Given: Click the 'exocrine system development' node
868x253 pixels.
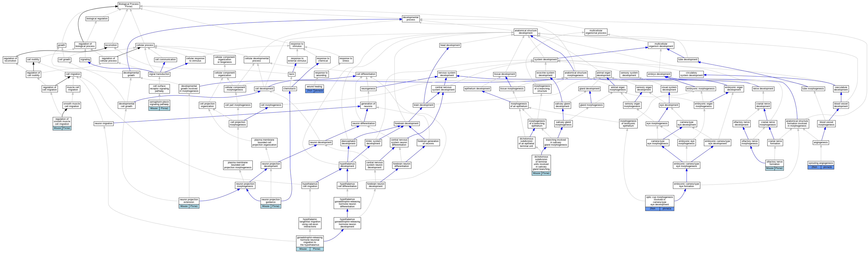Looking at the screenshot, I should pyautogui.click(x=545, y=74).
